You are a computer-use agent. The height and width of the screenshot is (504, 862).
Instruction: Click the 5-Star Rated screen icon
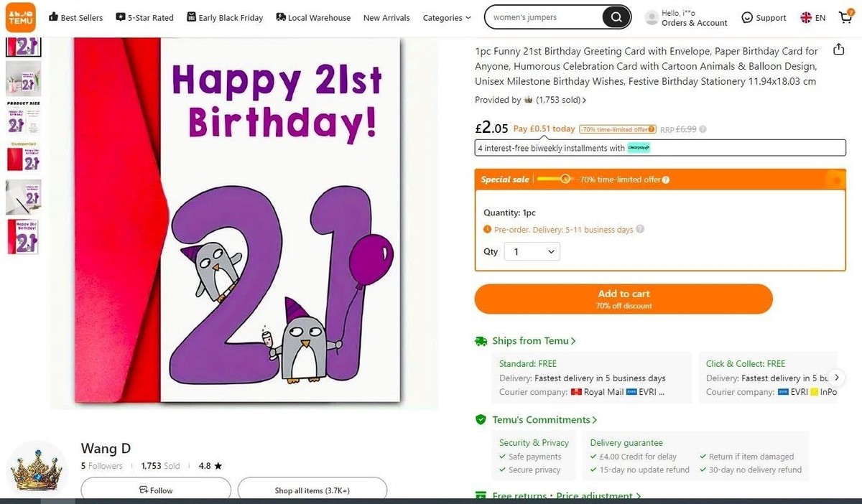[x=122, y=17]
